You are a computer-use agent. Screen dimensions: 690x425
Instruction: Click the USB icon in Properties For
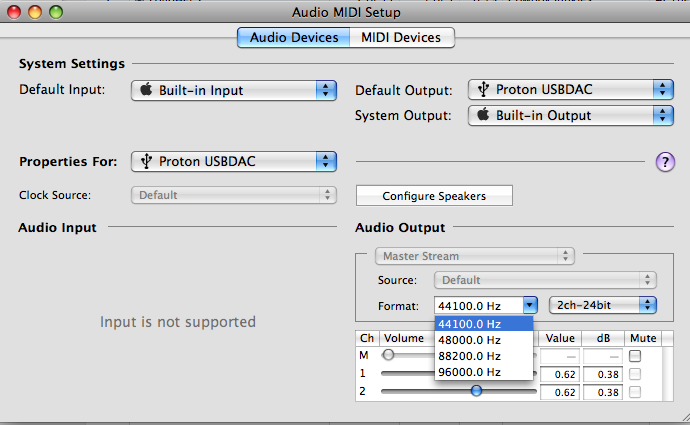point(146,160)
